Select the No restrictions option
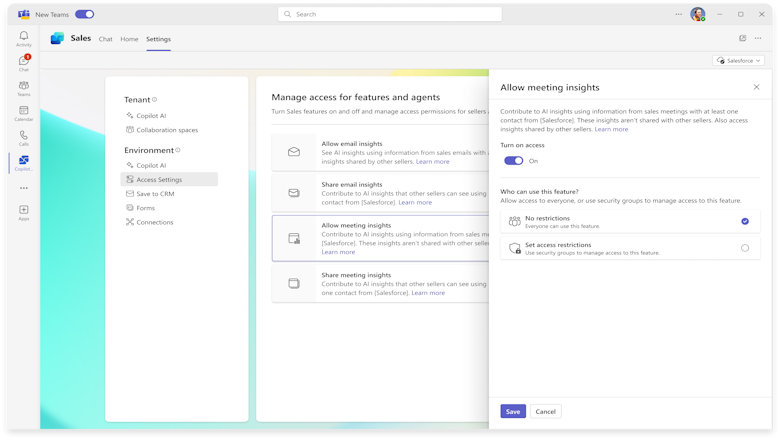Screen dimensions: 780x440 coord(745,221)
